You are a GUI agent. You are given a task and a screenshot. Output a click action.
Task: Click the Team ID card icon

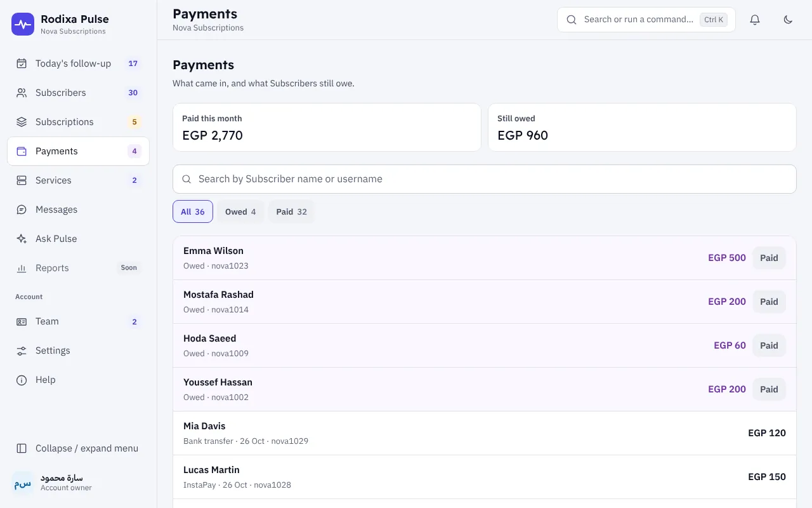coord(22,321)
